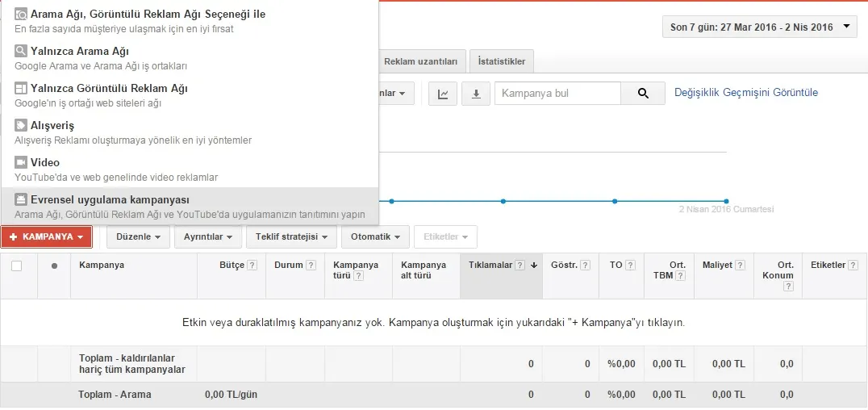
Task: Click the + KAMPANYA button
Action: (47, 236)
